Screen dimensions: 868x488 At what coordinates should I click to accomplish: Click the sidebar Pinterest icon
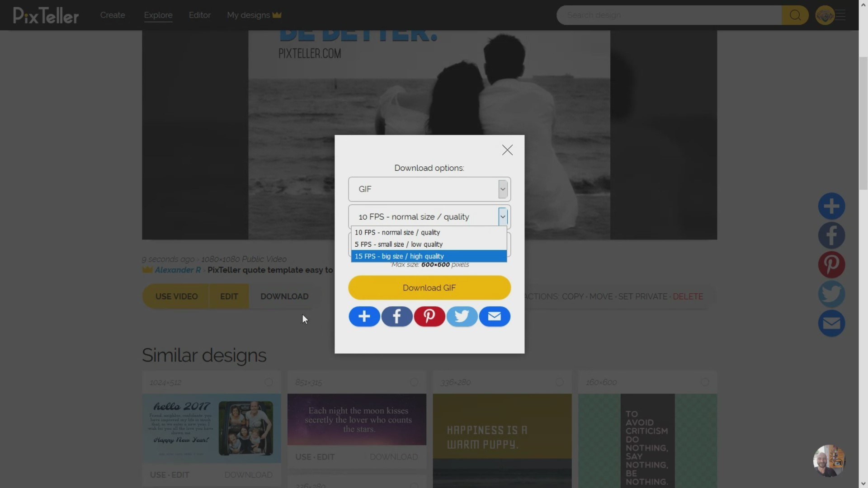click(x=832, y=264)
